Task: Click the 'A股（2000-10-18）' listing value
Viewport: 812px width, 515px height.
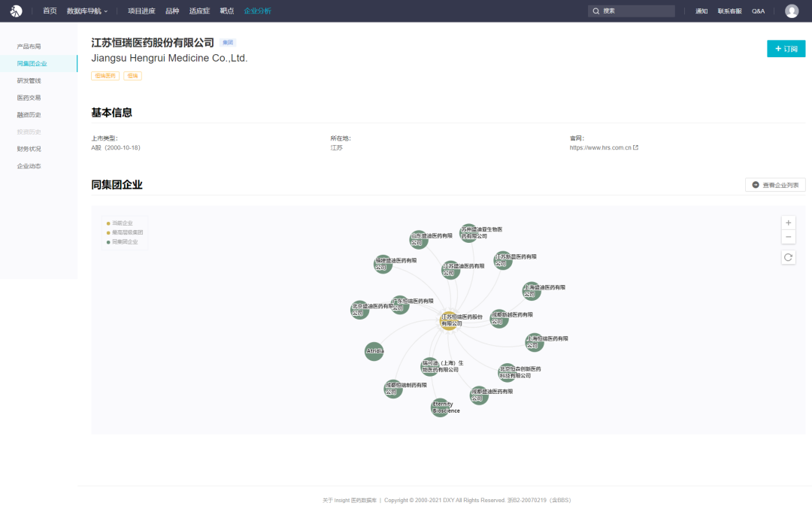Action: [116, 147]
